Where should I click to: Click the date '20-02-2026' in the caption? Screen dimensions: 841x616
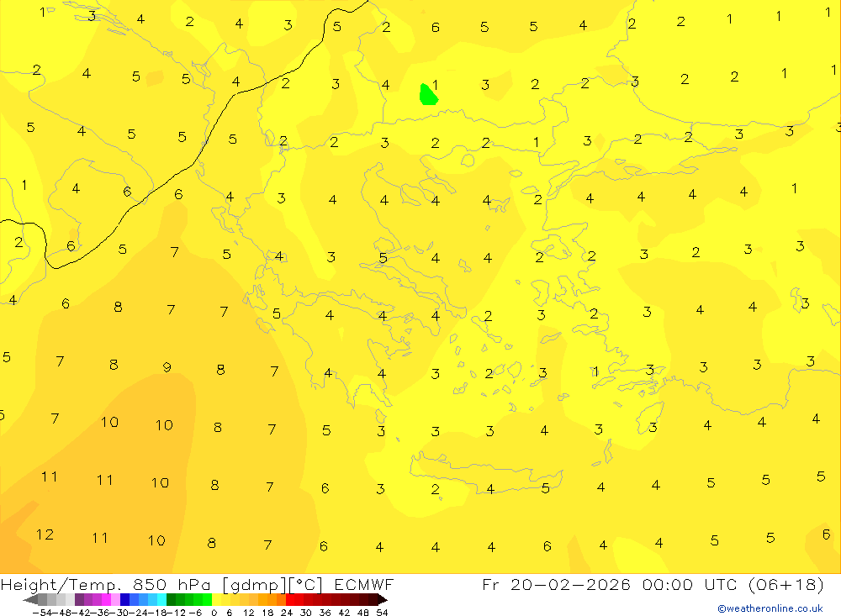[x=570, y=584]
